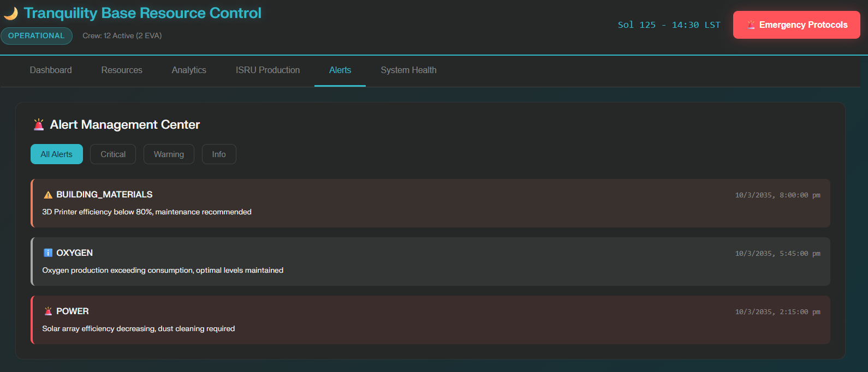Switch to the System Health tab
Screen dimensions: 868x372
click(408, 70)
